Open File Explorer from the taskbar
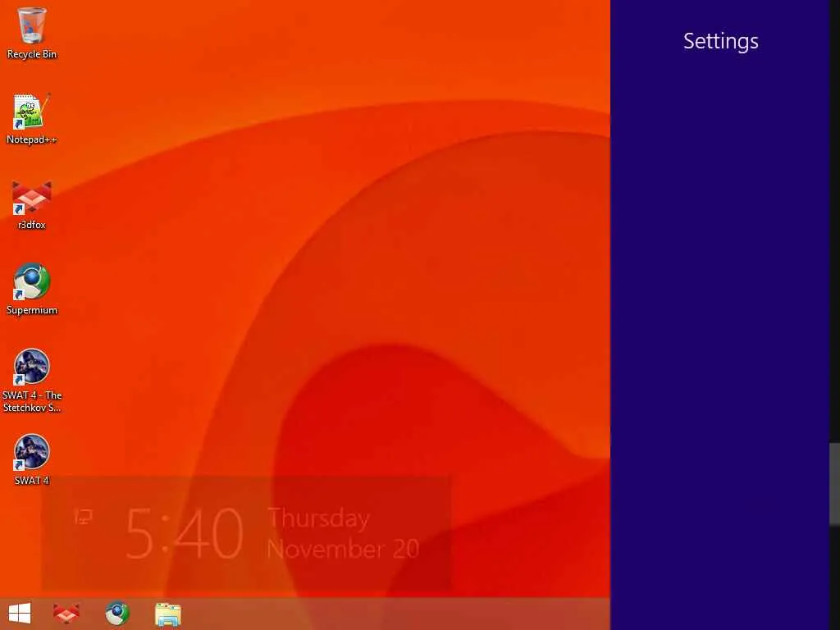Image resolution: width=840 pixels, height=630 pixels. pyautogui.click(x=167, y=614)
